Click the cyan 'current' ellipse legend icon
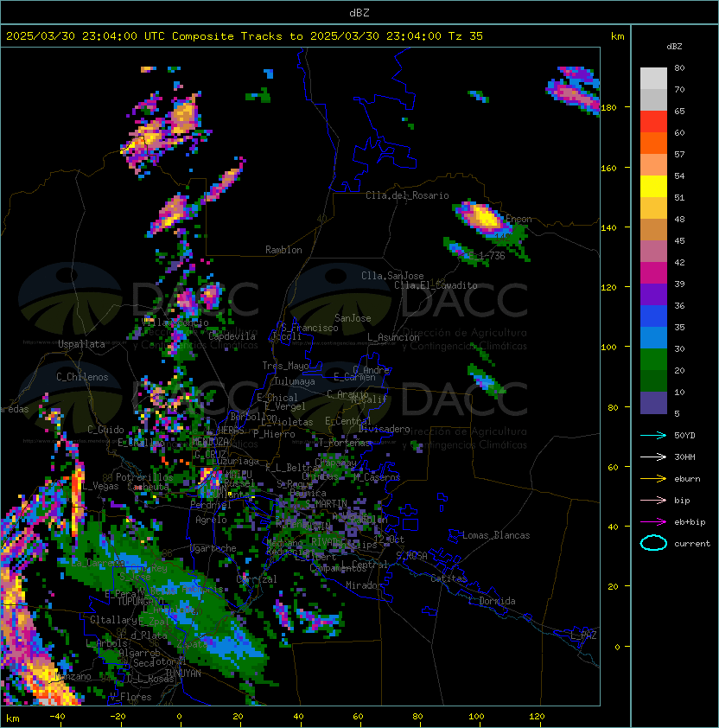Image resolution: width=719 pixels, height=728 pixels. (653, 543)
